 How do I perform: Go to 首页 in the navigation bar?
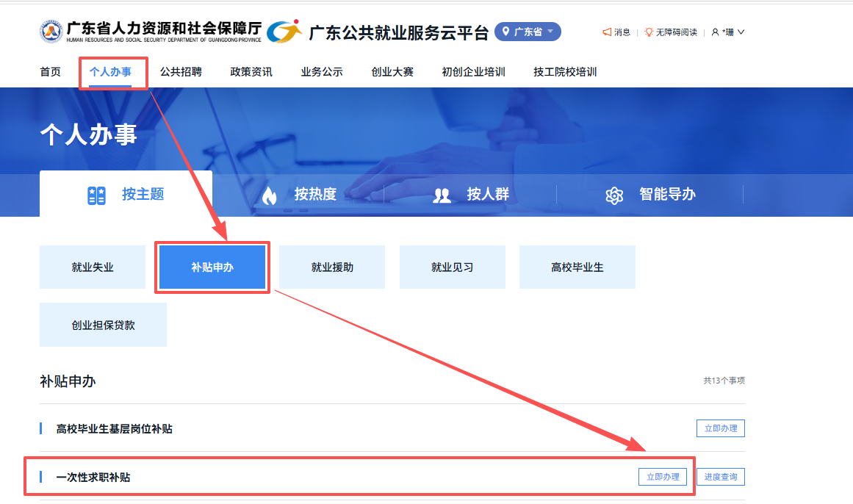50,72
